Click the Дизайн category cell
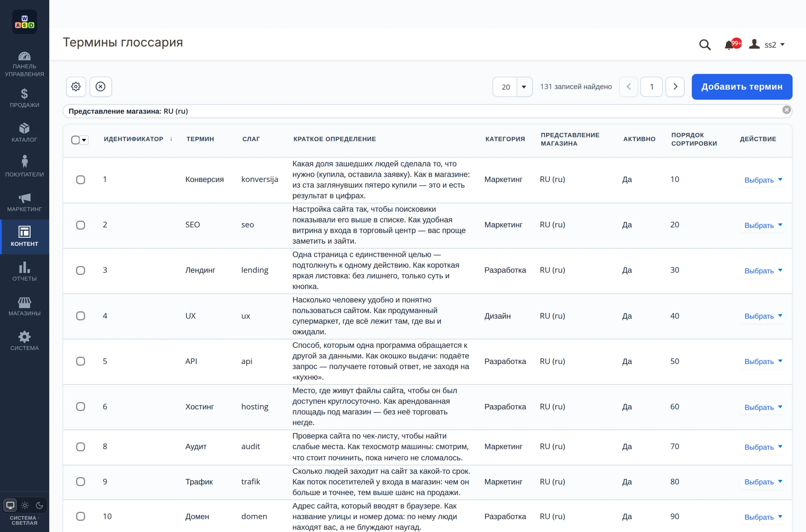Image resolution: width=806 pixels, height=532 pixels. (497, 316)
